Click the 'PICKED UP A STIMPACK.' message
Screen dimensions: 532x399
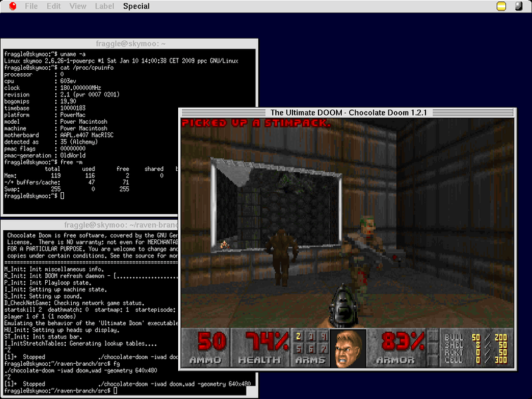tap(256, 123)
